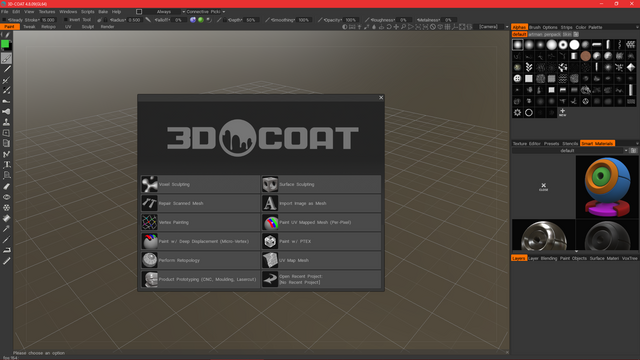
Task: Start Vertex Painting mode
Action: [200, 222]
